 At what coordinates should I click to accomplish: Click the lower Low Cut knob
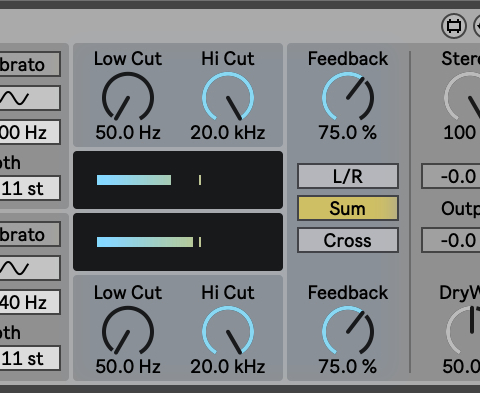(x=128, y=332)
